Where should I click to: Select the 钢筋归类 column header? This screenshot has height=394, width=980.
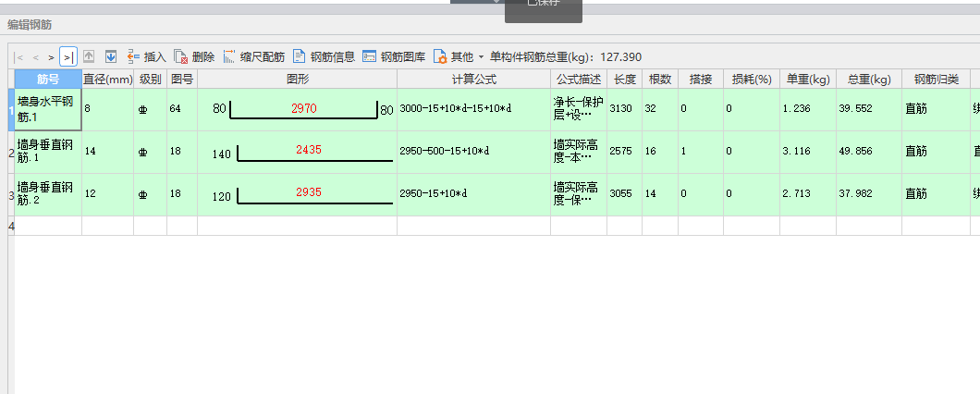(936, 79)
